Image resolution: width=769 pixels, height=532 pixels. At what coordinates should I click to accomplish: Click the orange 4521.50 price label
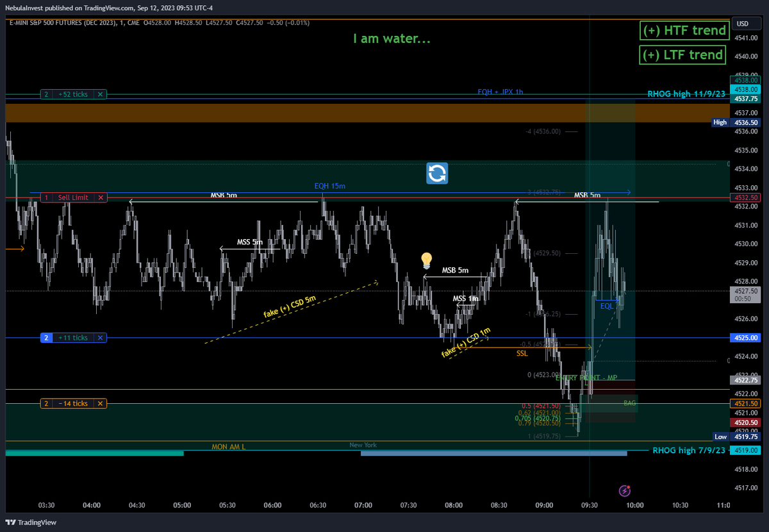click(x=747, y=403)
